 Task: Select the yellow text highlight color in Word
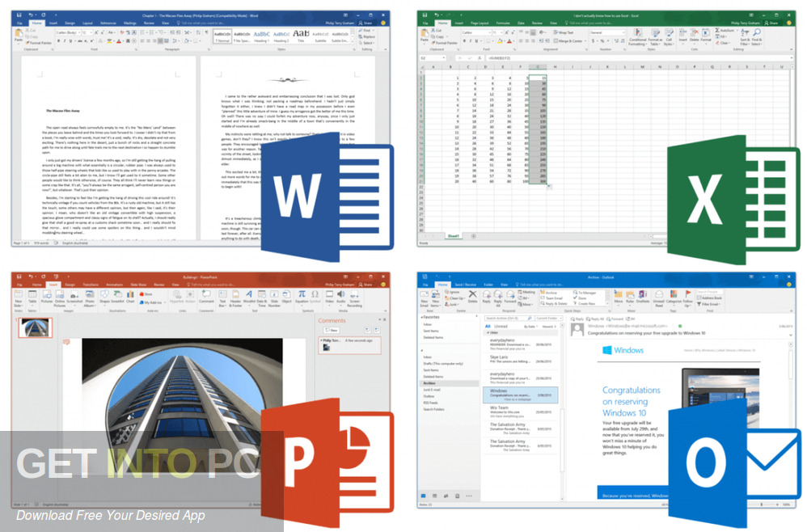point(110,40)
